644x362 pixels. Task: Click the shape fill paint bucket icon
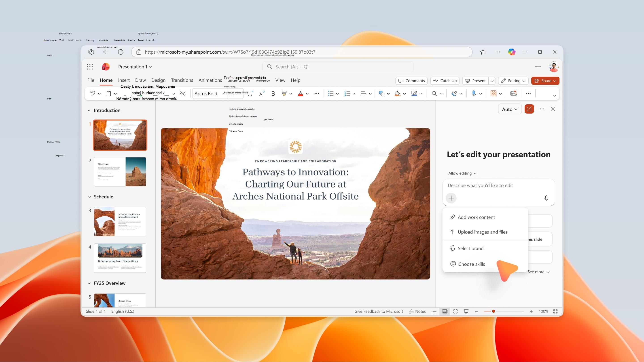398,93
